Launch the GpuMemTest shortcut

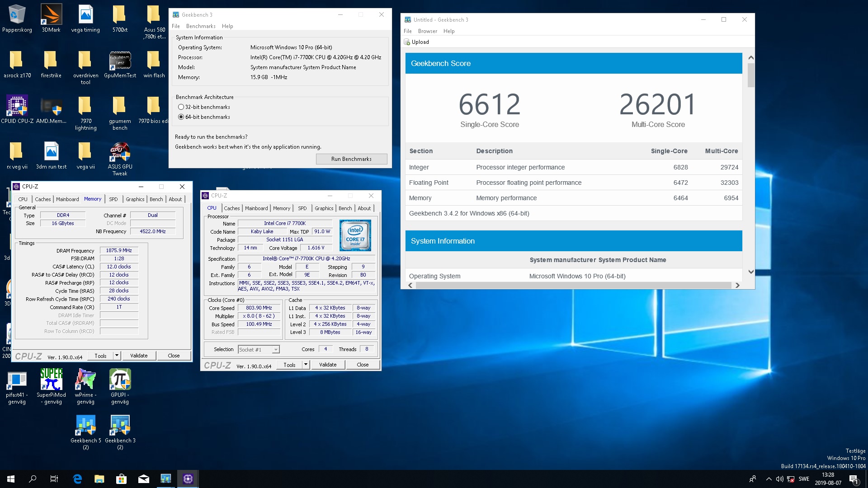click(120, 64)
